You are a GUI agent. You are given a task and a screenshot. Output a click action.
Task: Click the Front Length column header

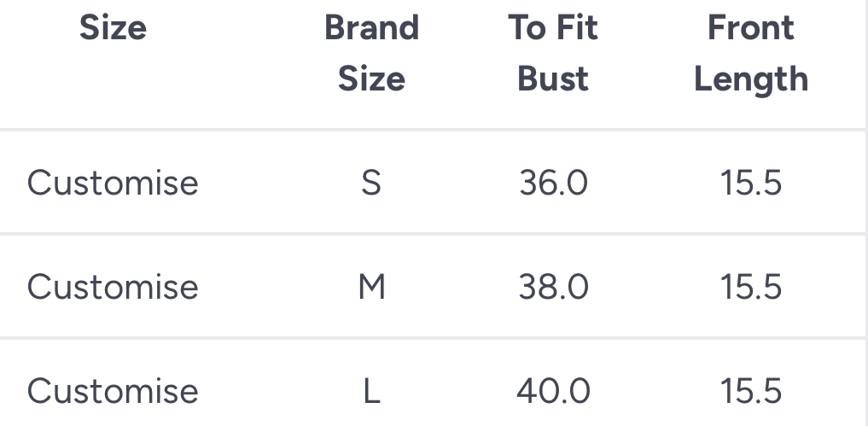pyautogui.click(x=751, y=54)
